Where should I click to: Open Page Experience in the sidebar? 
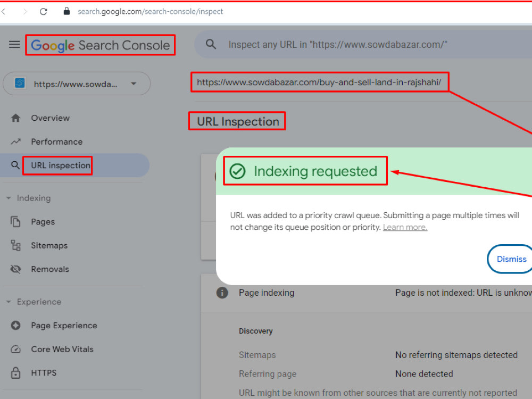click(64, 326)
